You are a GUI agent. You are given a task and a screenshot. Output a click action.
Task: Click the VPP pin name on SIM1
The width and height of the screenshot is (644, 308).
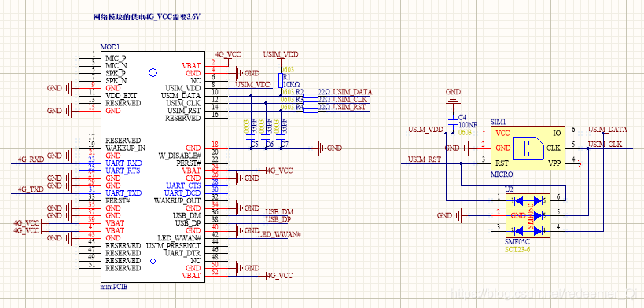tap(554, 163)
